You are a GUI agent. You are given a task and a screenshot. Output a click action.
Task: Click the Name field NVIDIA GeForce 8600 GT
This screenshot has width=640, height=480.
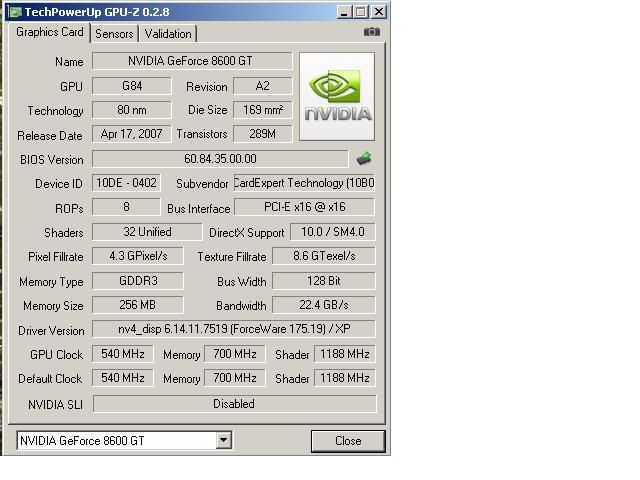(x=192, y=61)
